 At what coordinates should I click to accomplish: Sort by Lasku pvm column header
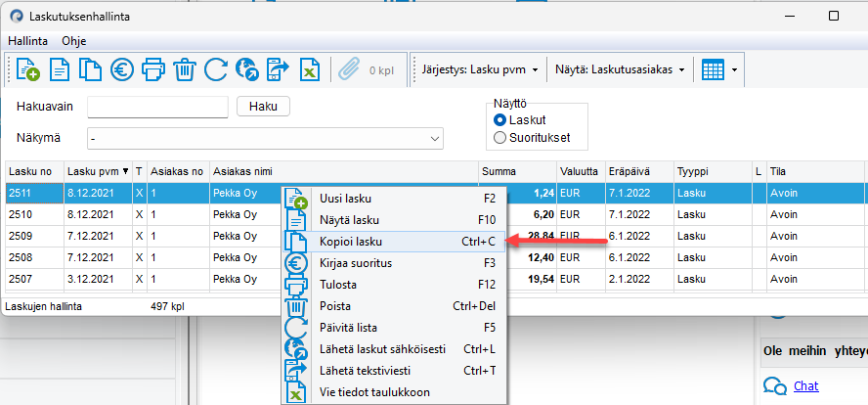click(99, 172)
